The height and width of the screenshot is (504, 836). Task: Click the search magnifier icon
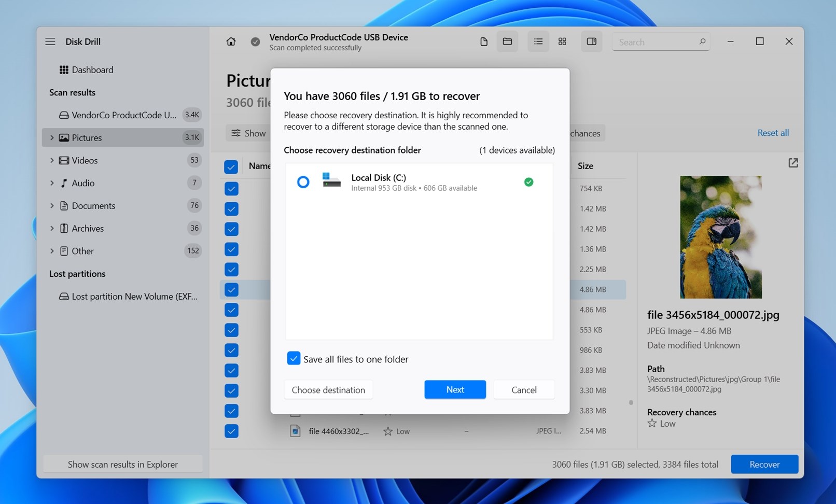click(702, 41)
